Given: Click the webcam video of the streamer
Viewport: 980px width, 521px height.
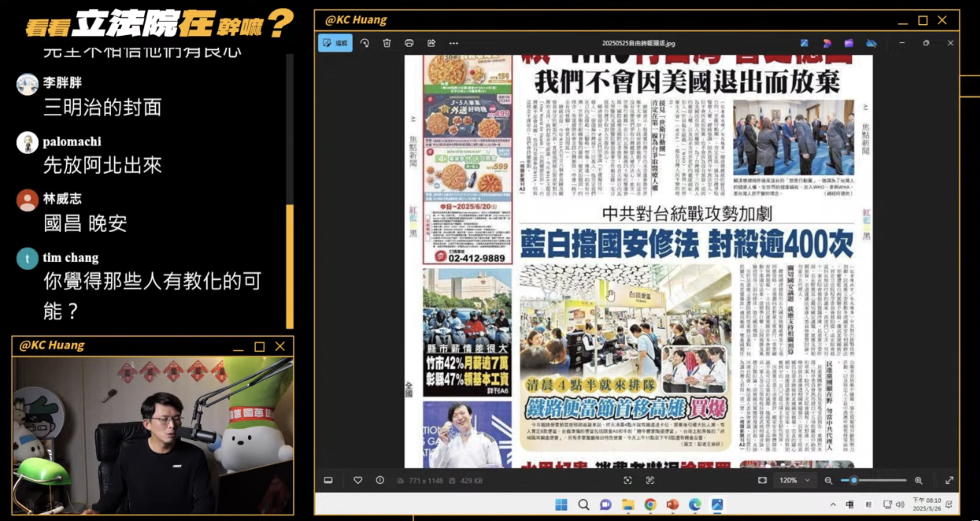Looking at the screenshot, I should (x=153, y=435).
